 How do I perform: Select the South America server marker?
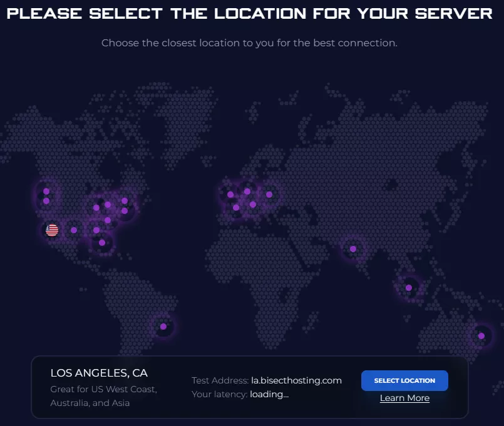[163, 326]
